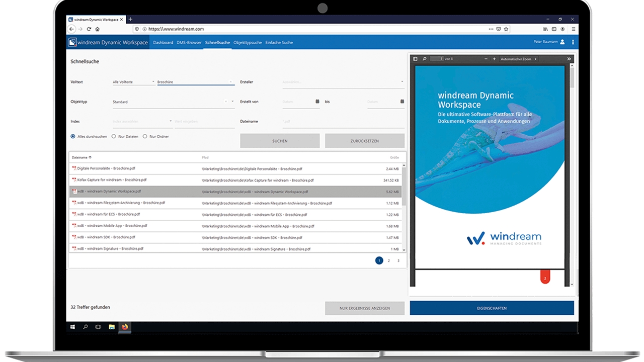Viewport: 644px width, 362px height.
Task: Click NUR ERGEBNISSE ANZEIGEN button
Action: 365,308
